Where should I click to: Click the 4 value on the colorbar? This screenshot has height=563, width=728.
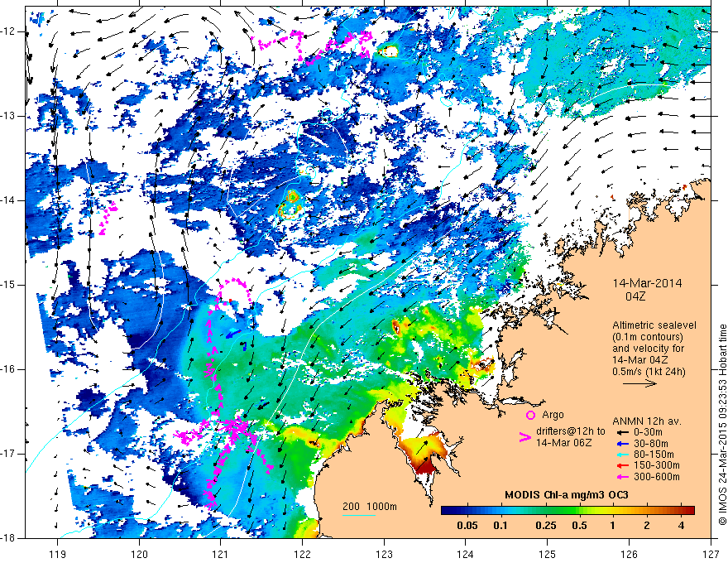681,526
